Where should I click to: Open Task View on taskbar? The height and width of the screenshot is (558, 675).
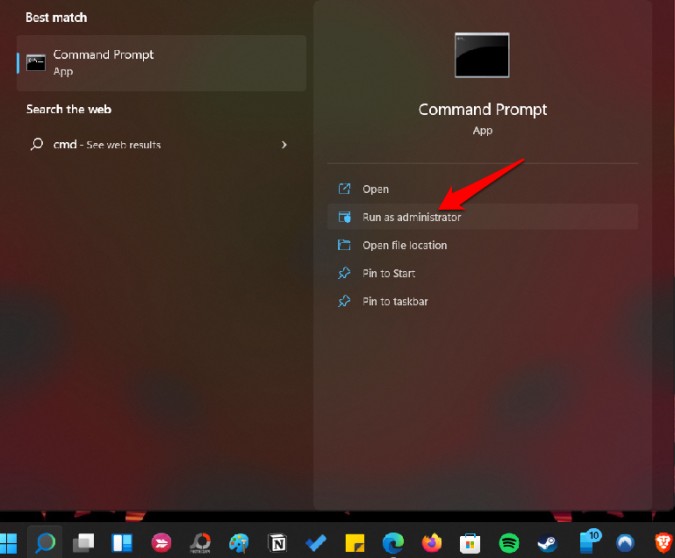click(x=84, y=542)
